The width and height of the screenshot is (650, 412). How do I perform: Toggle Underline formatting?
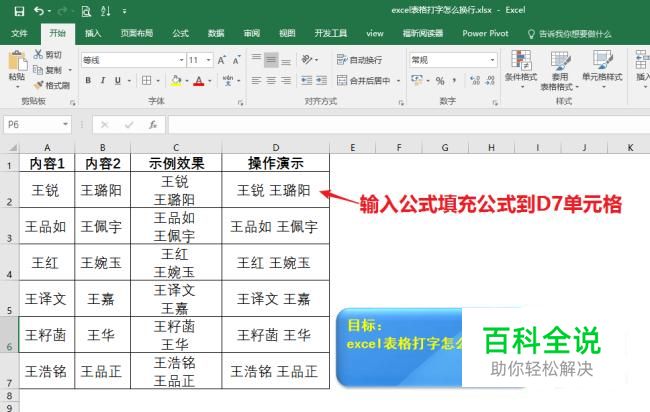click(x=118, y=80)
